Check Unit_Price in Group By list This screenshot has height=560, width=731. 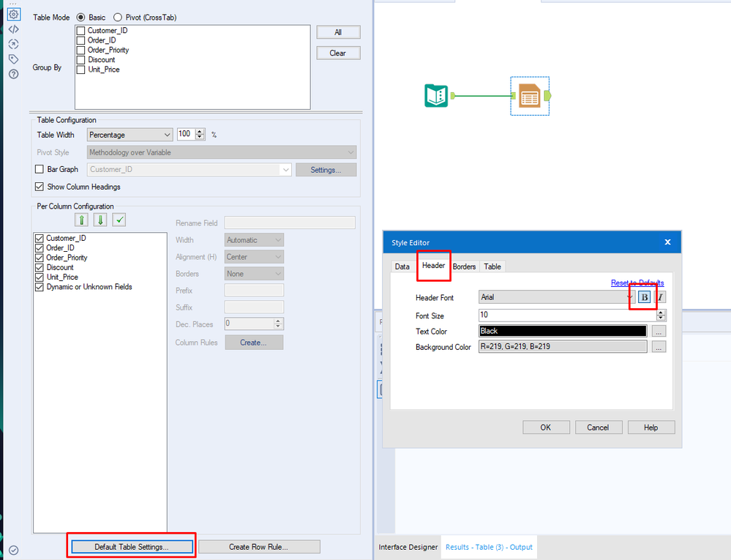(x=80, y=70)
